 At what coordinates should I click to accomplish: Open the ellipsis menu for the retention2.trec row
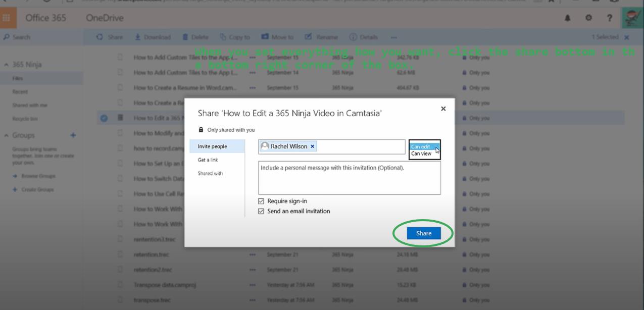tap(253, 270)
